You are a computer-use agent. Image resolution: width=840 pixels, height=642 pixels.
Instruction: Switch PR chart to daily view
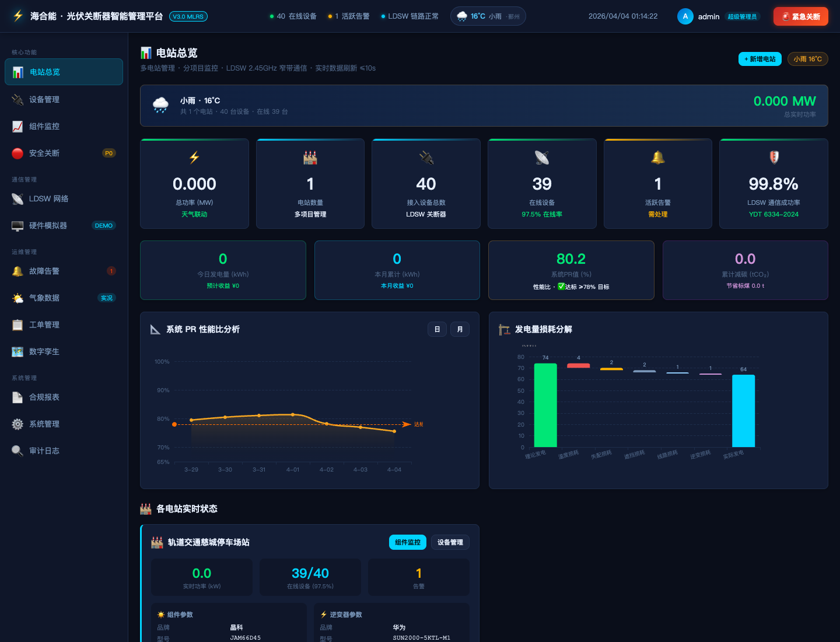(437, 329)
